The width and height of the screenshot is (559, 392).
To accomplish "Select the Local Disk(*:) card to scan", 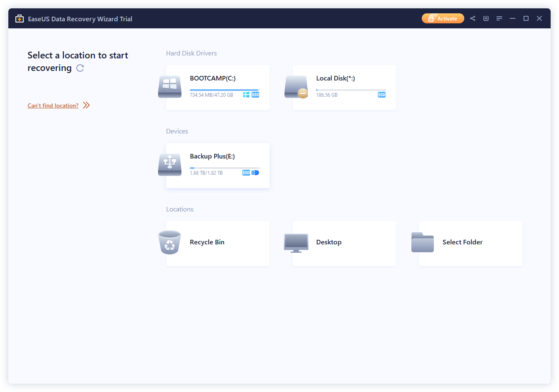I will coord(344,88).
